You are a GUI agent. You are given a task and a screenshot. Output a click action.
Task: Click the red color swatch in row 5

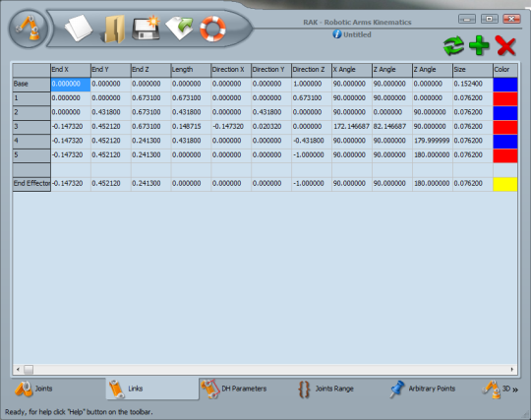pyautogui.click(x=505, y=155)
